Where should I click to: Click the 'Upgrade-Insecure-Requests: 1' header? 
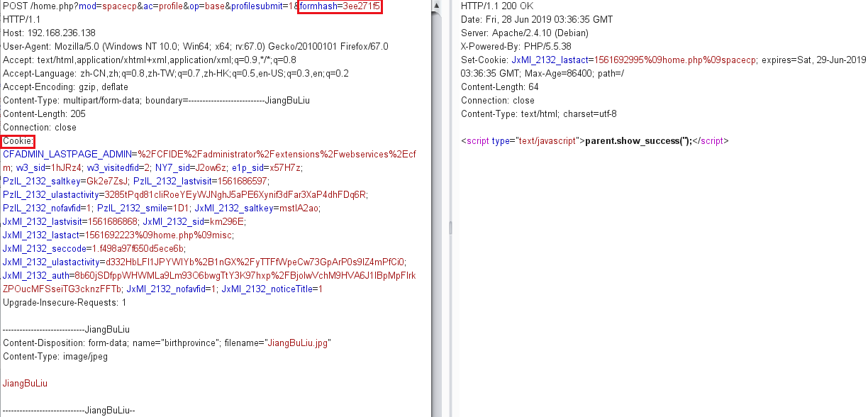[65, 302]
